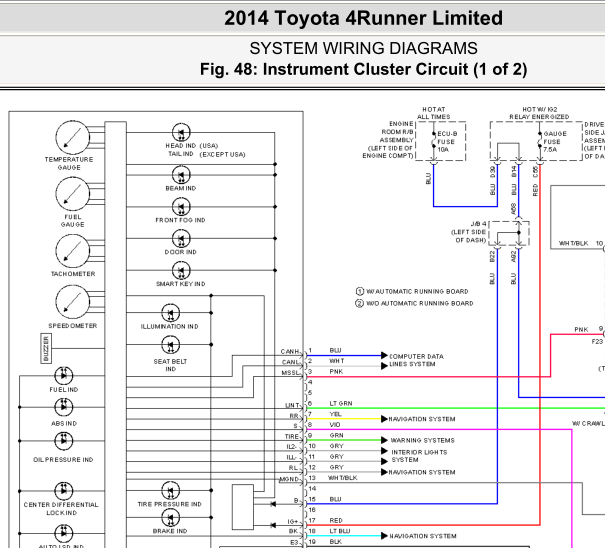Click the 'INTERIOR LIGHTS SYSTEM' label
The height and width of the screenshot is (548, 605).
click(x=419, y=456)
